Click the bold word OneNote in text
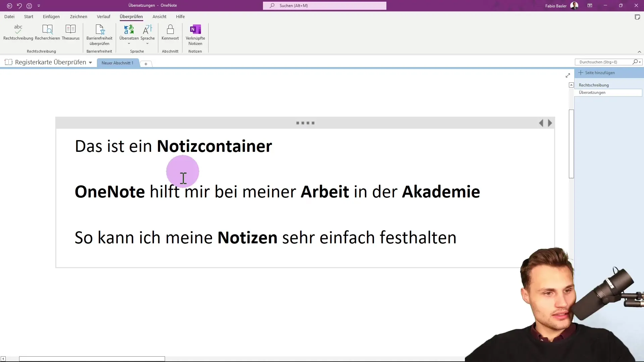Screen dimensions: 644x362 click(110, 192)
